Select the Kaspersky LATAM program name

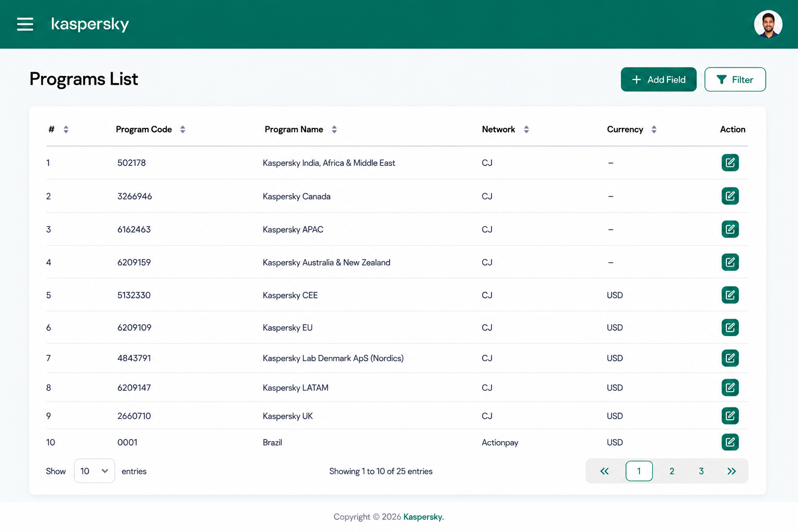click(296, 388)
